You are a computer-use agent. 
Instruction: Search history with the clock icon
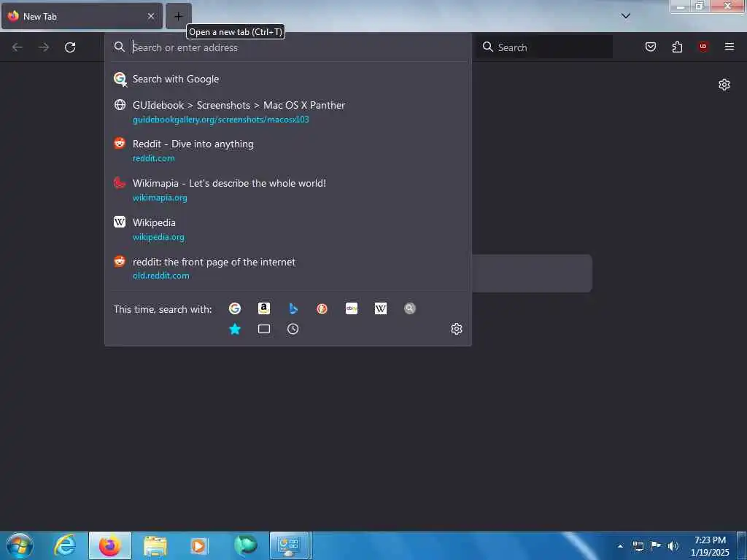tap(293, 329)
